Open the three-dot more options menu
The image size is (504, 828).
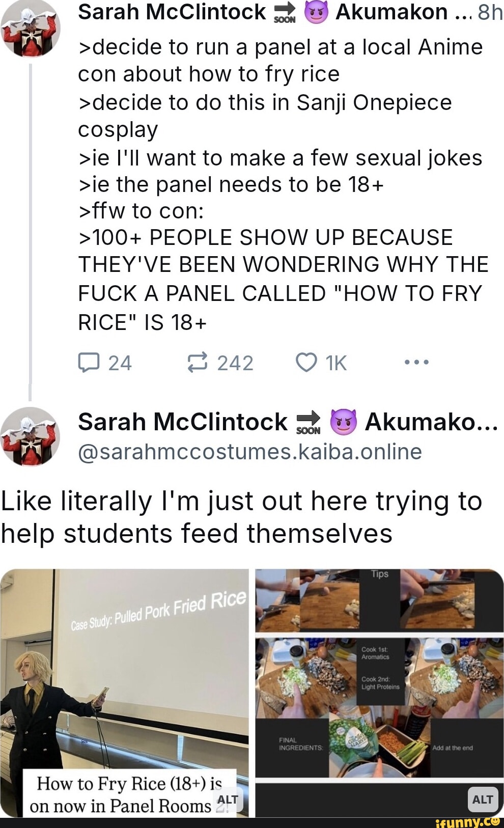click(416, 362)
